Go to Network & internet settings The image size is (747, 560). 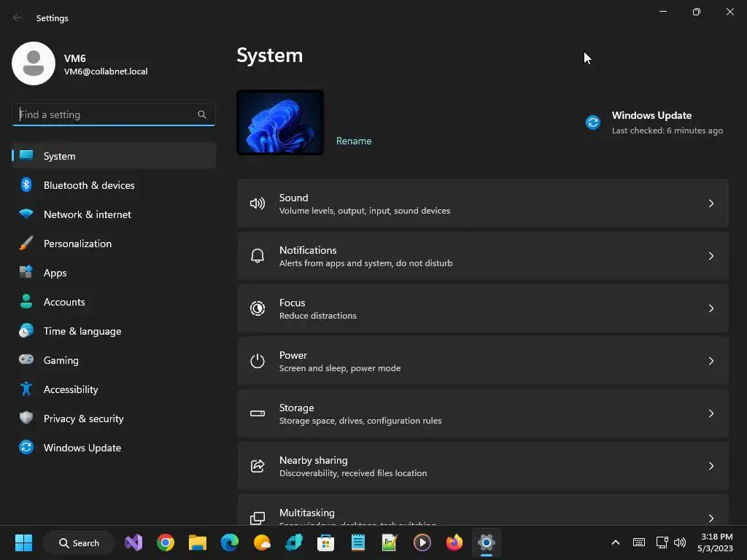(x=114, y=214)
